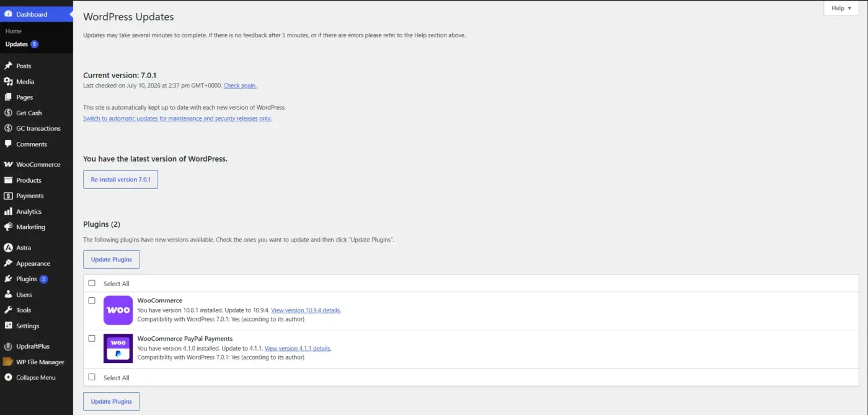Check the WooCommerce PayPal Payments checkbox

[92, 338]
